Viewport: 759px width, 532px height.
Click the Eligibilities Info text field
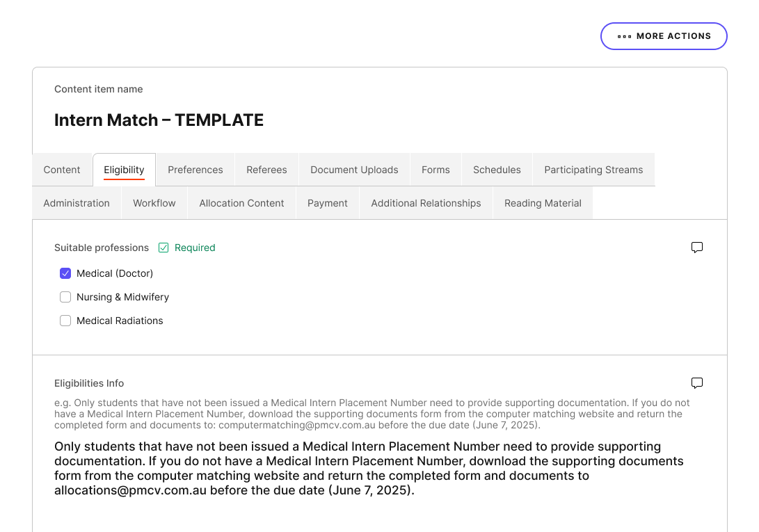(369, 468)
